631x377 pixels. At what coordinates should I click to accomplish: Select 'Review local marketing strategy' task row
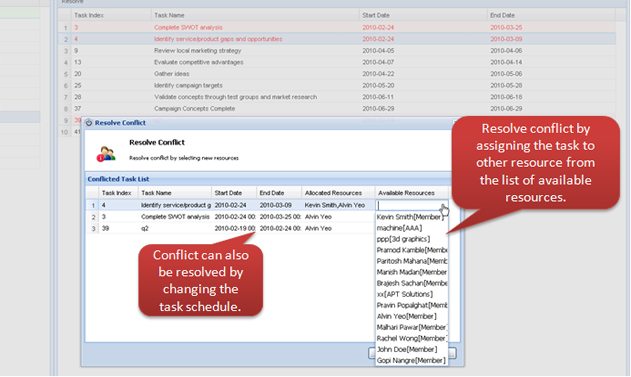[x=337, y=51]
